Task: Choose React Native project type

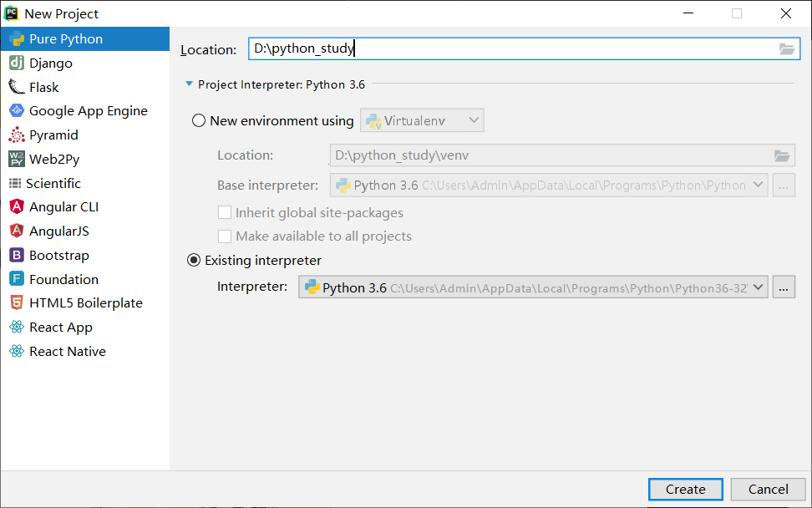Action: 67,352
